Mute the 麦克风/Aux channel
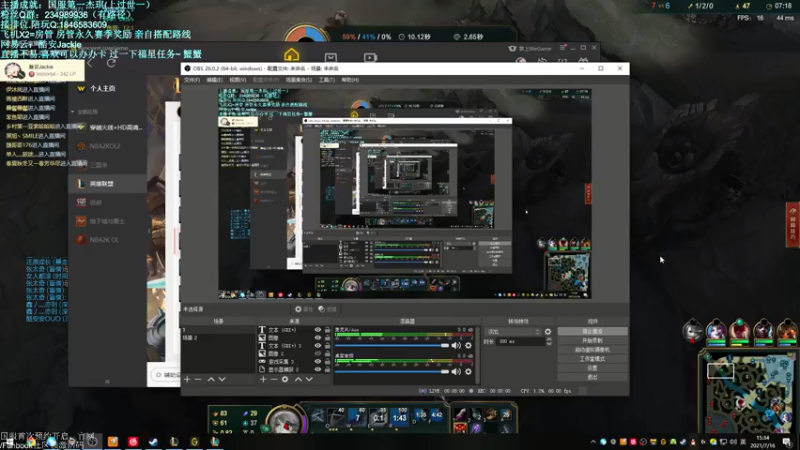800x450 pixels. click(456, 345)
